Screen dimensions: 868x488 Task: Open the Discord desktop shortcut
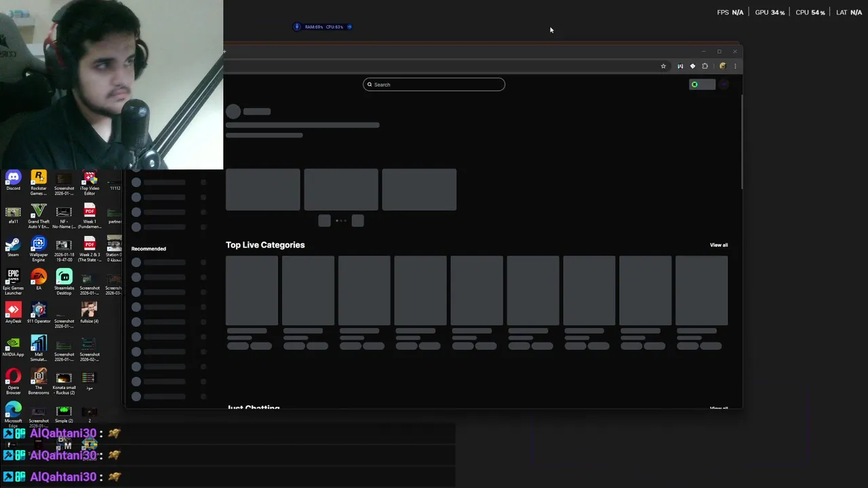(x=13, y=180)
